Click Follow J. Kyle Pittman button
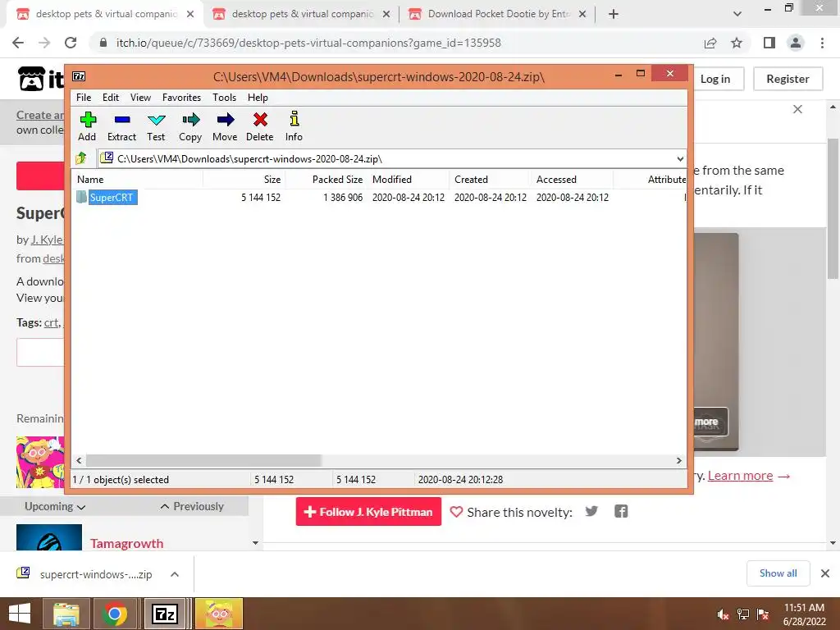840x630 pixels. click(368, 512)
